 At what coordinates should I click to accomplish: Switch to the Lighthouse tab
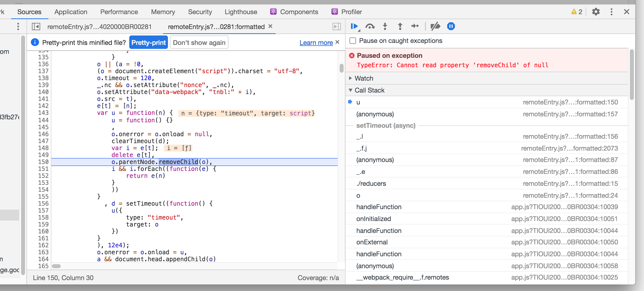click(241, 12)
